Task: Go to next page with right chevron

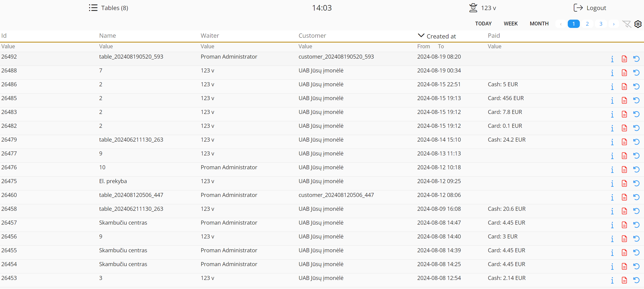Action: (614, 24)
